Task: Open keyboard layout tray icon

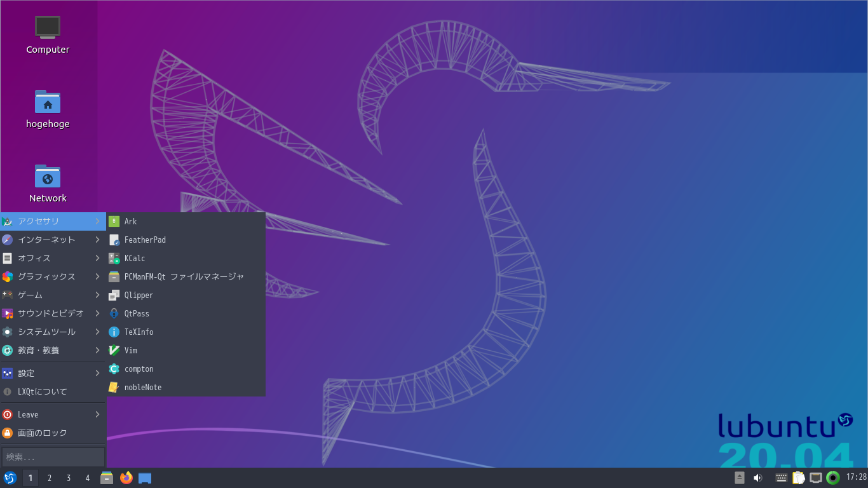Action: coord(782,478)
